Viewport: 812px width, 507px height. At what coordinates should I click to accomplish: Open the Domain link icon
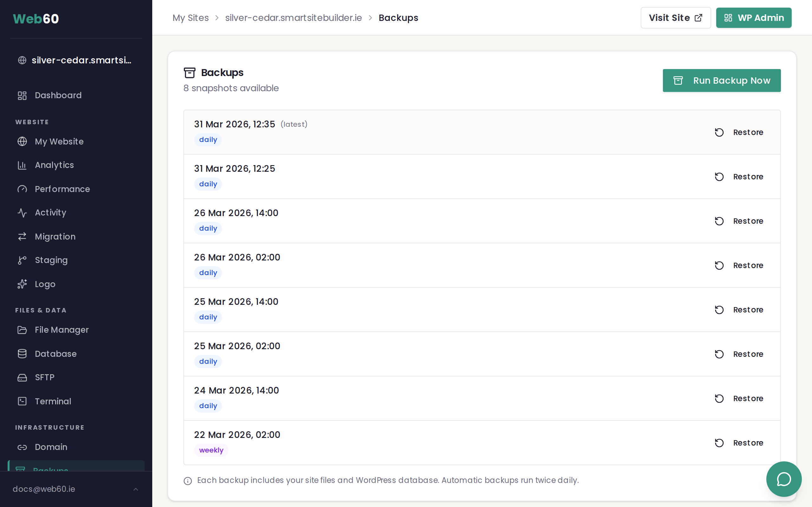(x=22, y=447)
